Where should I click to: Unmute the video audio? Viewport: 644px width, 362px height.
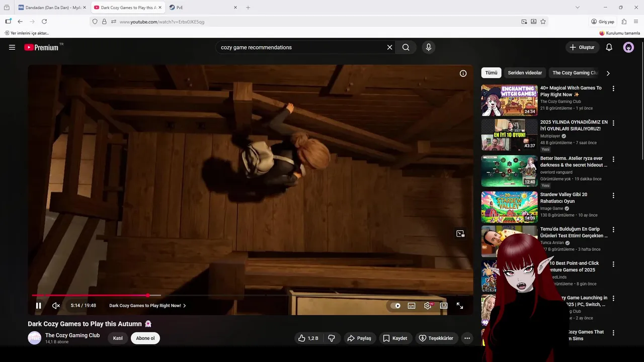pos(56,305)
